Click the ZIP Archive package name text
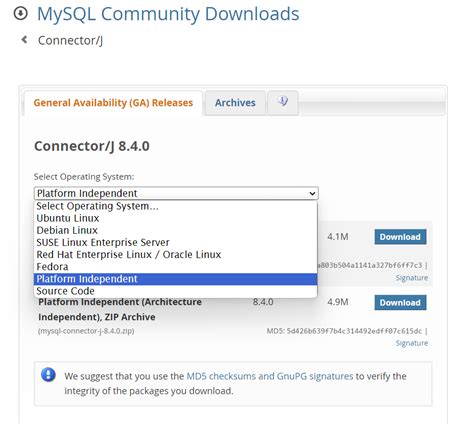This screenshot has width=474, height=424. click(120, 309)
